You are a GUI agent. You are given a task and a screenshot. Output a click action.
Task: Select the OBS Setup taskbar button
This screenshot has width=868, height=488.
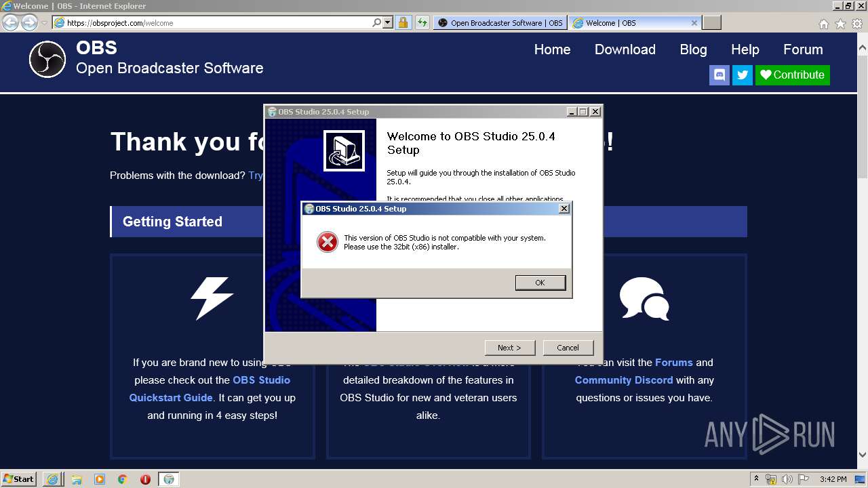(169, 479)
